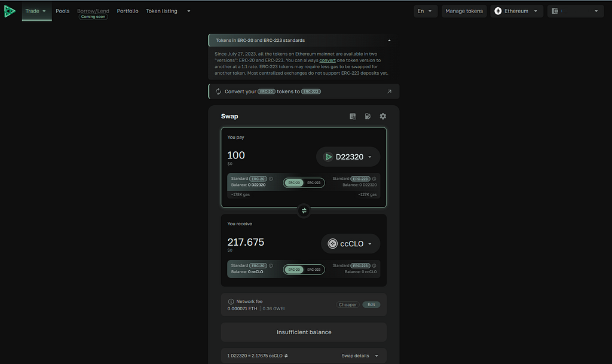Select ERC-223 standard for D22320
The image size is (612, 364).
pos(314,182)
